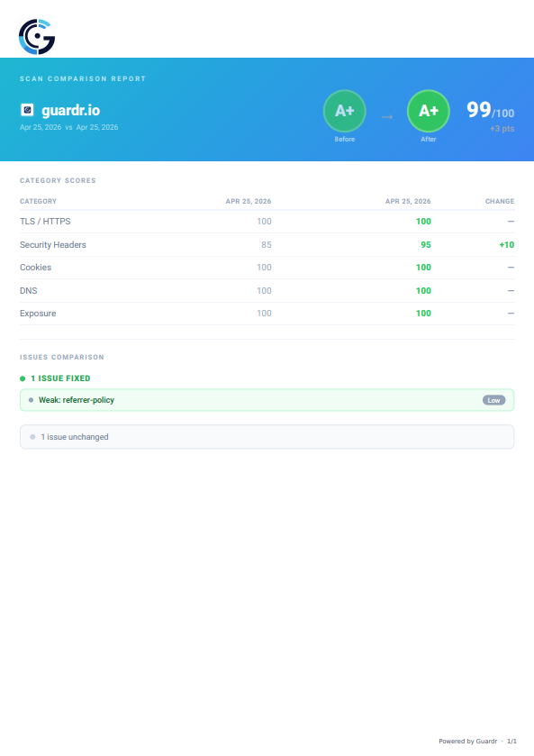Click the guardr.io favicon icon

pos(28,110)
